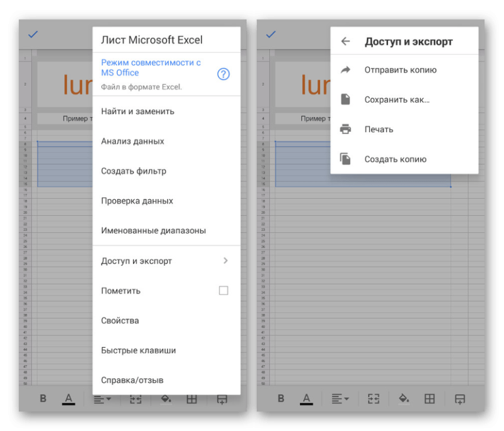
Task: Open fill color in the left screen toolbar
Action: tap(166, 399)
